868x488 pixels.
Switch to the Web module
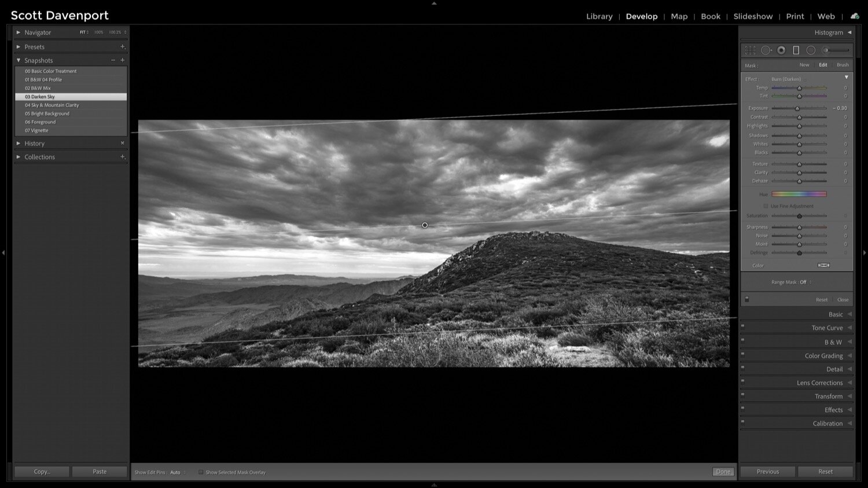coord(826,16)
